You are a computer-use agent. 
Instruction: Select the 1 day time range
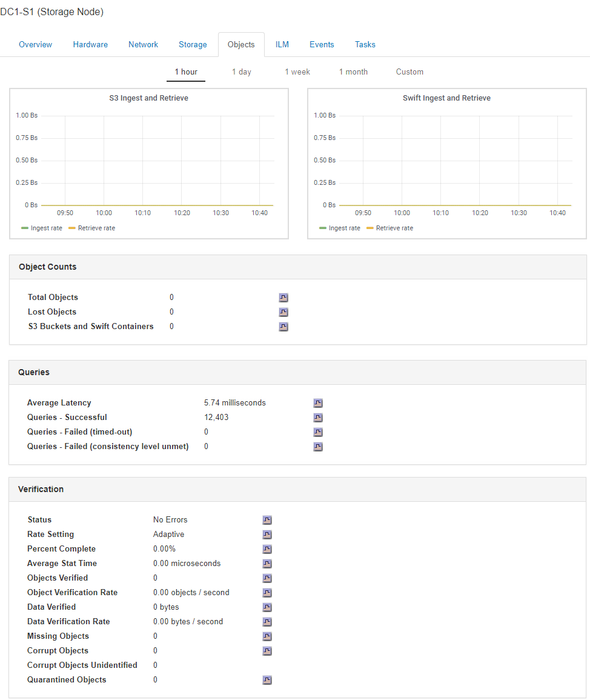[x=241, y=72]
